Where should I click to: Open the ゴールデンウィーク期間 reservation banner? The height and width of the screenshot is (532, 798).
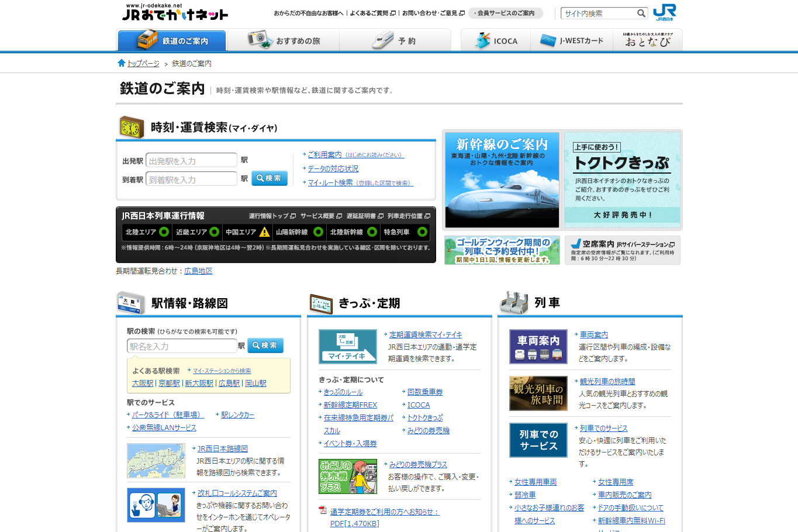[502, 250]
